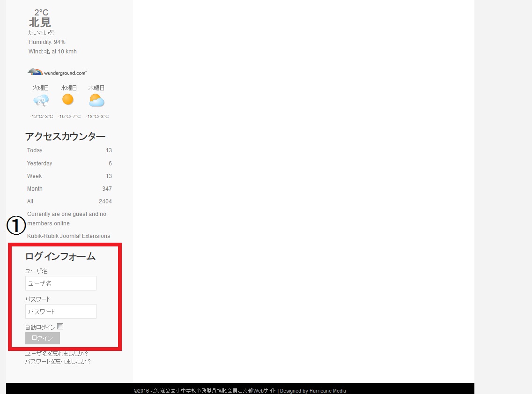532x394 pixels.
Task: Click the circled number 1 marker
Action: click(x=15, y=225)
